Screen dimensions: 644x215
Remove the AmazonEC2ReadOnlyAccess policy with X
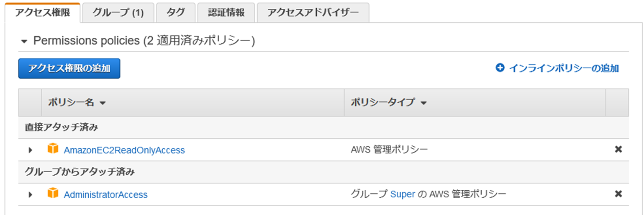[x=618, y=149]
